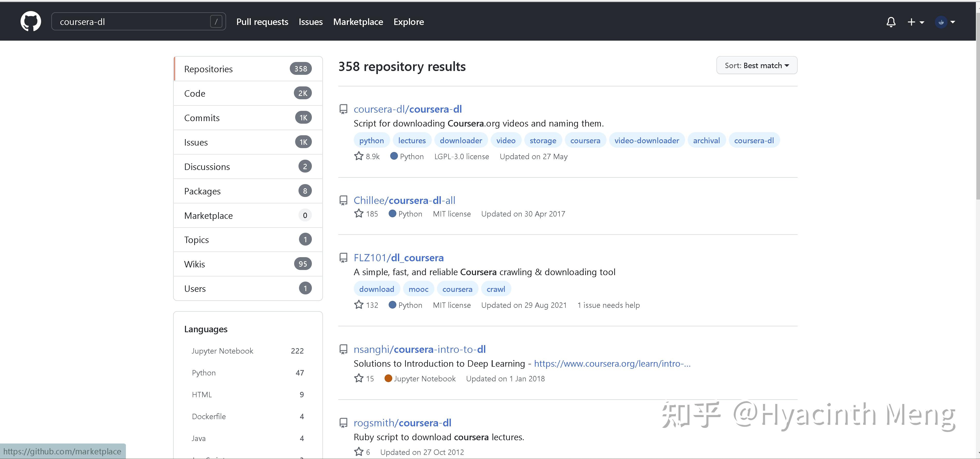Open the plus create-new menu
980x459 pixels.
tap(915, 22)
